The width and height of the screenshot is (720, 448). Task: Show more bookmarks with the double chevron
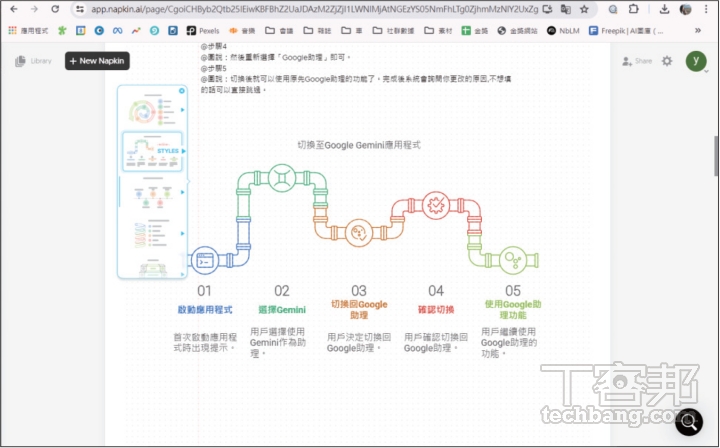point(698,30)
